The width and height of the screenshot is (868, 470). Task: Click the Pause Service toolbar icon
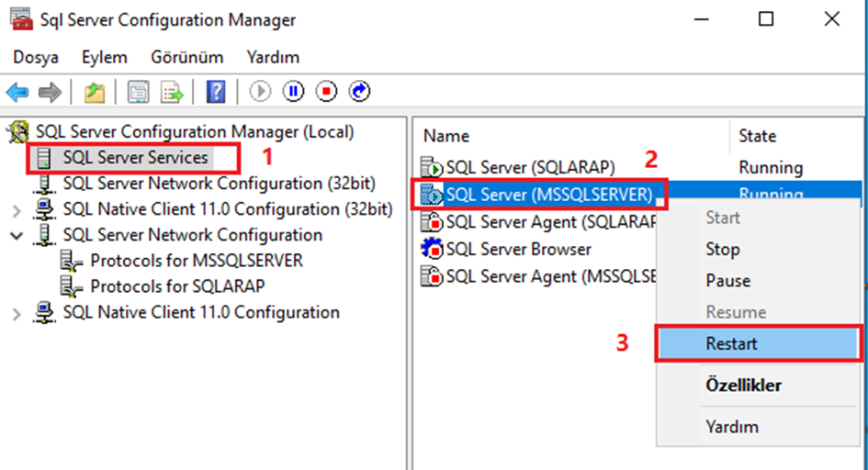coord(293,91)
